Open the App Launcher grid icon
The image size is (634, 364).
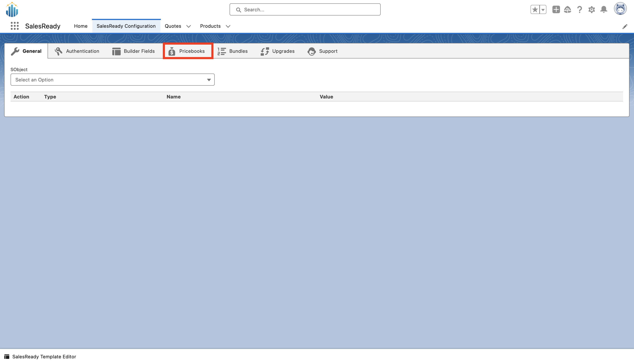[15, 26]
